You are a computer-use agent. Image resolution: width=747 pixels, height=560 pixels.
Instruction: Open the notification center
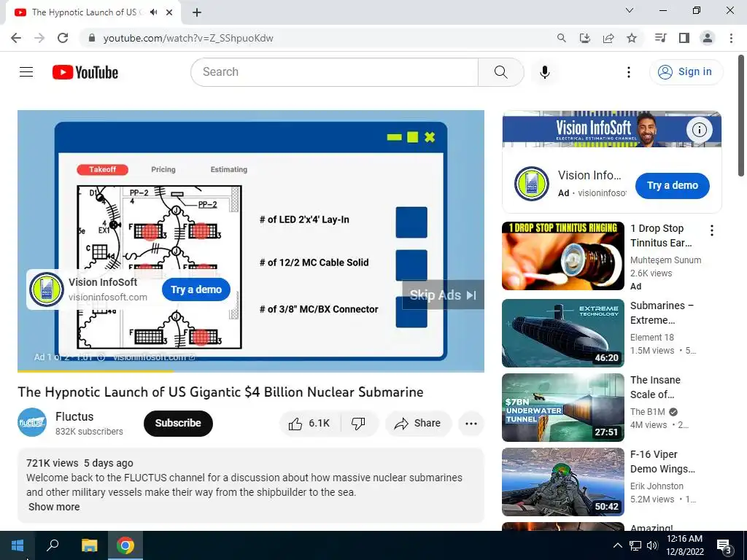724,546
